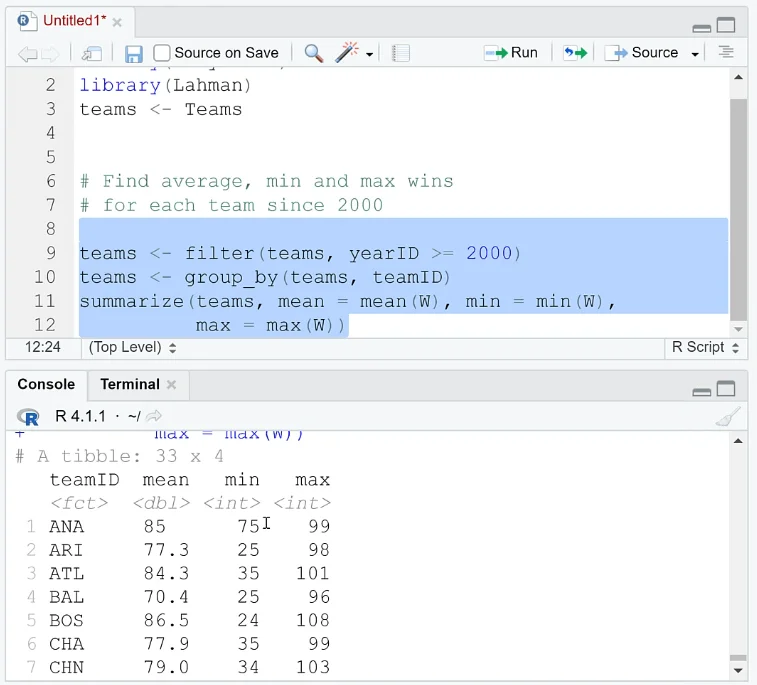Open Source options dropdown arrow
Image resolution: width=757 pixels, height=685 pixels.
(x=695, y=54)
